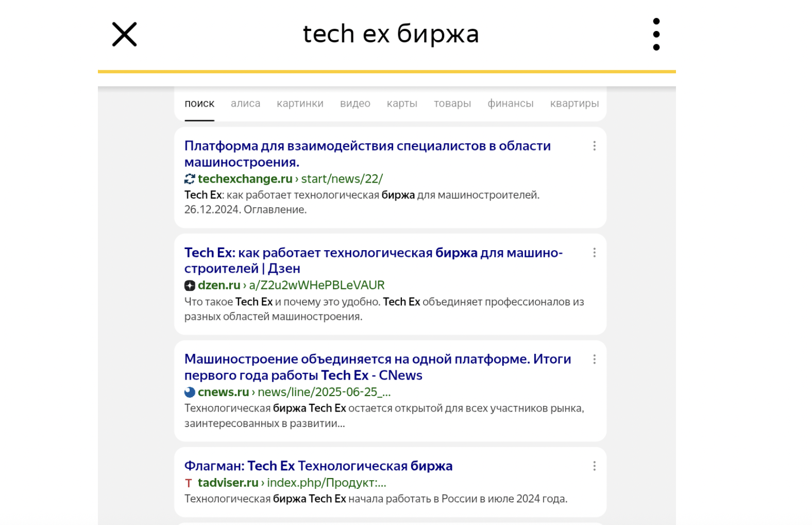The width and height of the screenshot is (812, 525).
Task: Open options menu for the dzen.ru result
Action: (594, 253)
